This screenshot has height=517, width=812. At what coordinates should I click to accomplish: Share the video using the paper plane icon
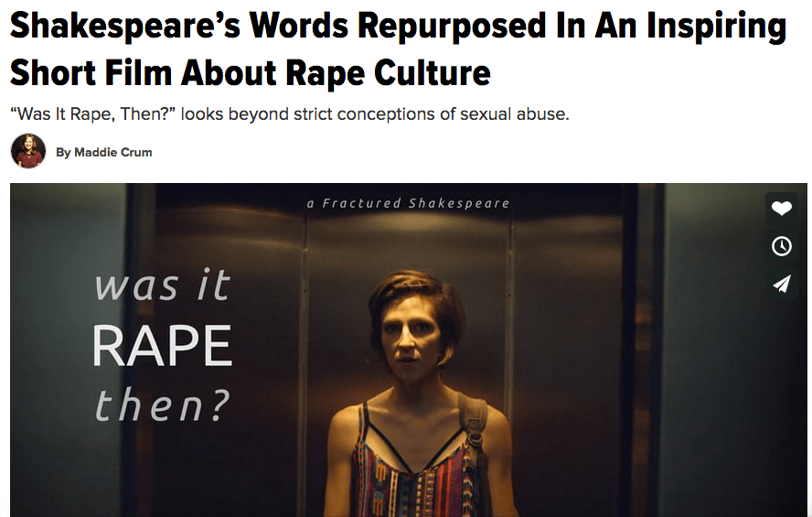(x=782, y=284)
